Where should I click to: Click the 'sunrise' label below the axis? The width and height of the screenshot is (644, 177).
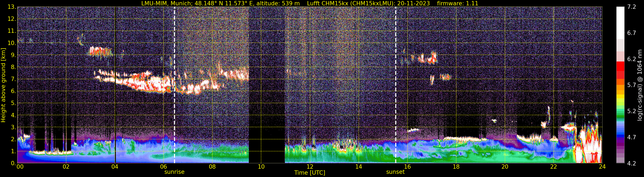pos(174,172)
